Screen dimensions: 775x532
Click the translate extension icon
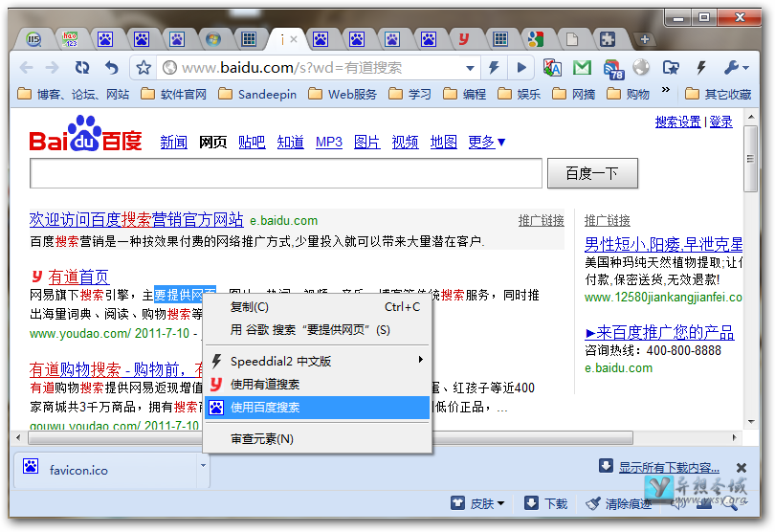coord(552,68)
